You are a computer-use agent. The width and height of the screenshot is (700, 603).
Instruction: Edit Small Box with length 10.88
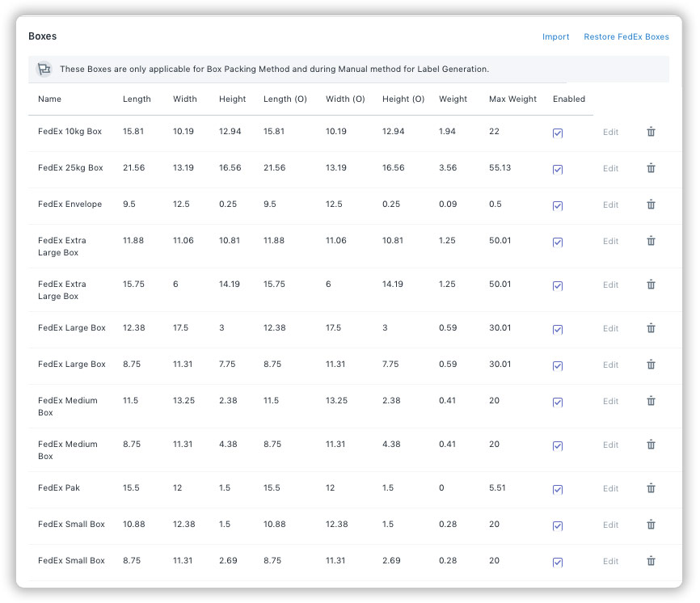tap(610, 525)
